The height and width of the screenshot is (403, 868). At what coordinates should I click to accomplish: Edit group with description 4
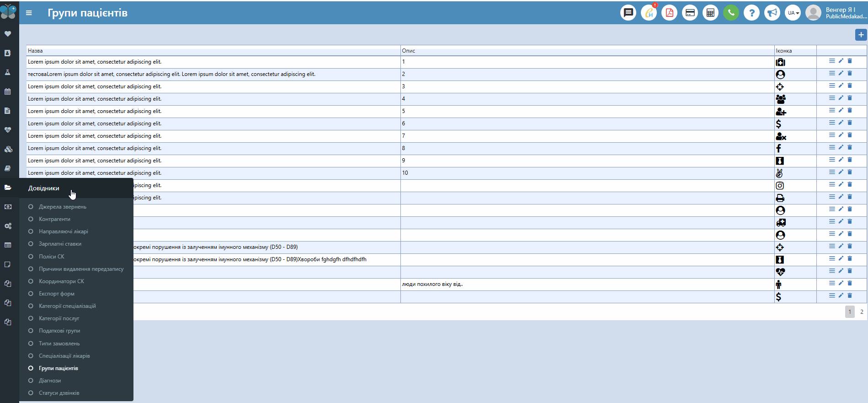[841, 98]
